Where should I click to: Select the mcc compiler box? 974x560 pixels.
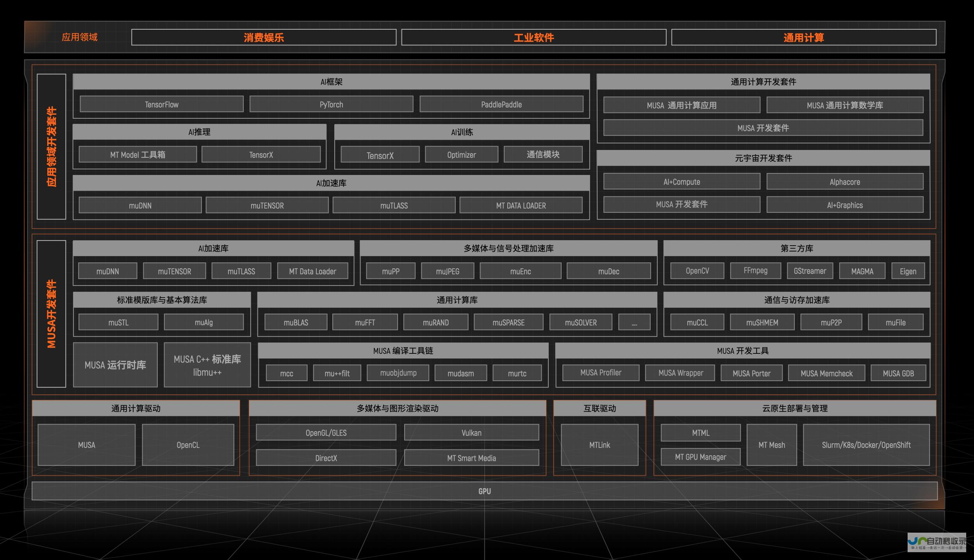[x=287, y=373]
